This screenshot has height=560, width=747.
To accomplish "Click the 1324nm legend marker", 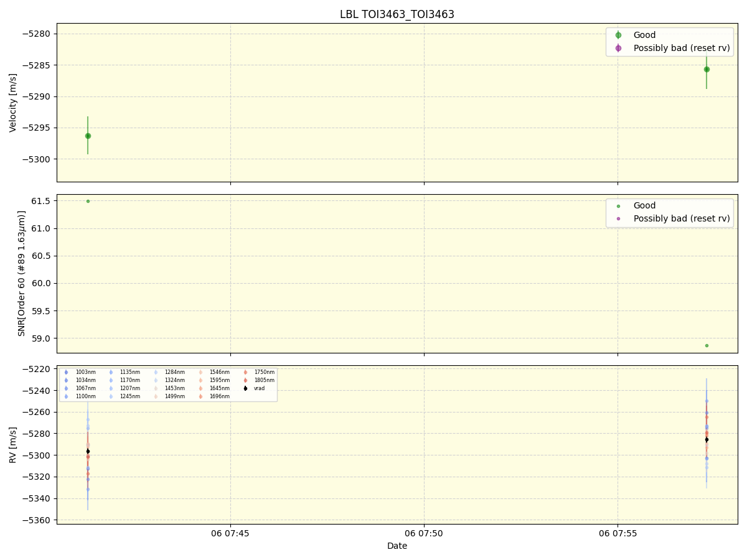I will (156, 380).
